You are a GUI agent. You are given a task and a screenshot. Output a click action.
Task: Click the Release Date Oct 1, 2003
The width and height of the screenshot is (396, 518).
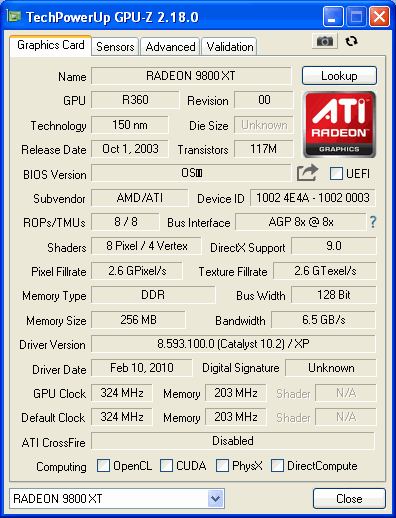click(130, 149)
